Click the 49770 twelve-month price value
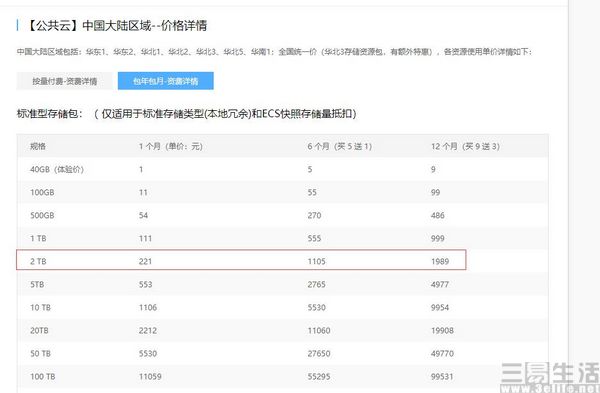 [x=442, y=353]
